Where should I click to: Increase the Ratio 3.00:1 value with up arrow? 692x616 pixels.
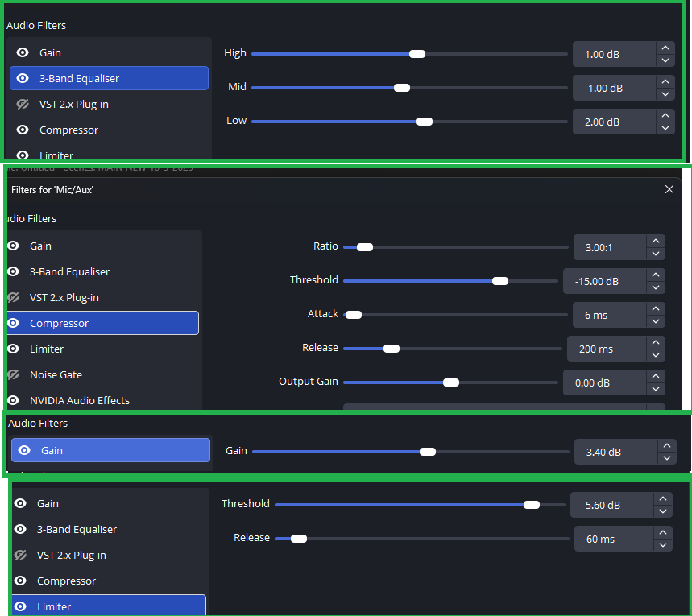[x=656, y=241]
